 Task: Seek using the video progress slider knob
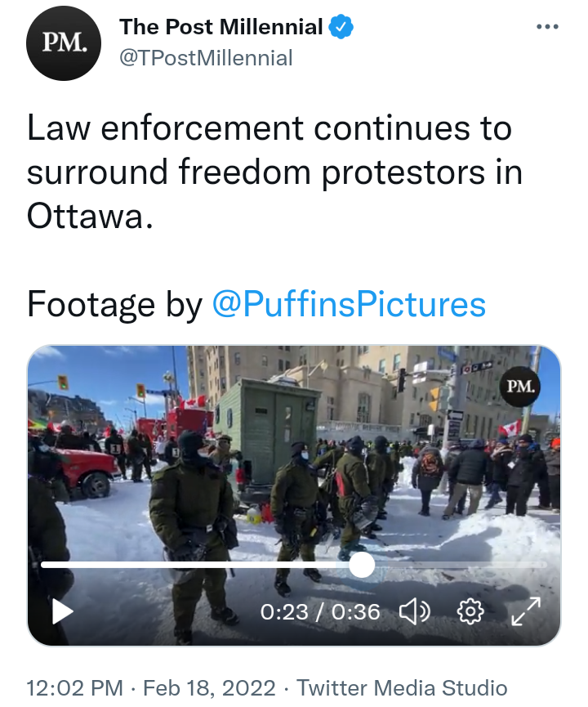coord(361,565)
